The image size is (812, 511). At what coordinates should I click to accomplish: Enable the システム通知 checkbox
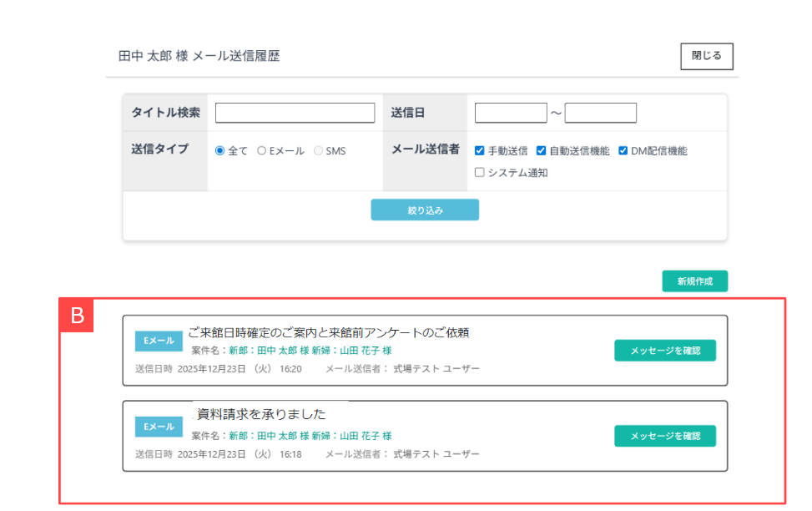480,173
